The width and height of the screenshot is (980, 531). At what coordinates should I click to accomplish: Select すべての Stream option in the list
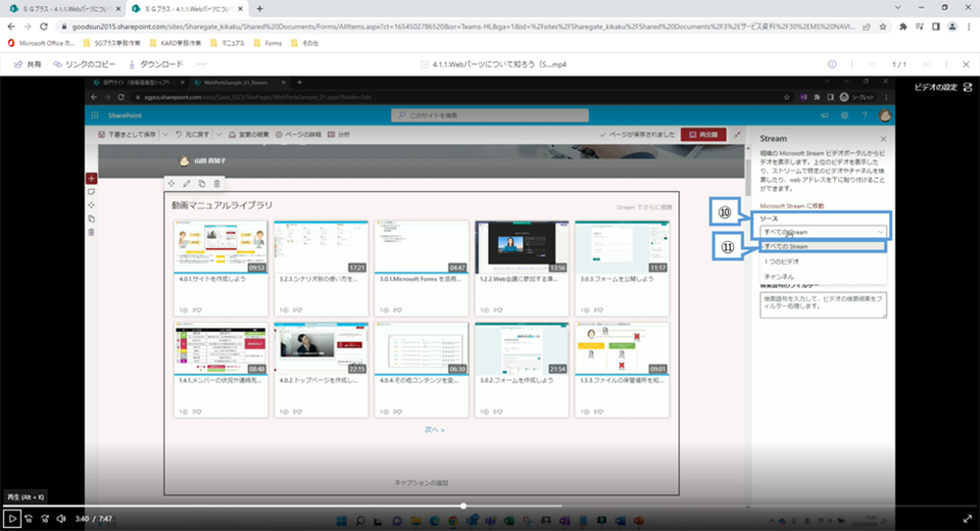[823, 247]
